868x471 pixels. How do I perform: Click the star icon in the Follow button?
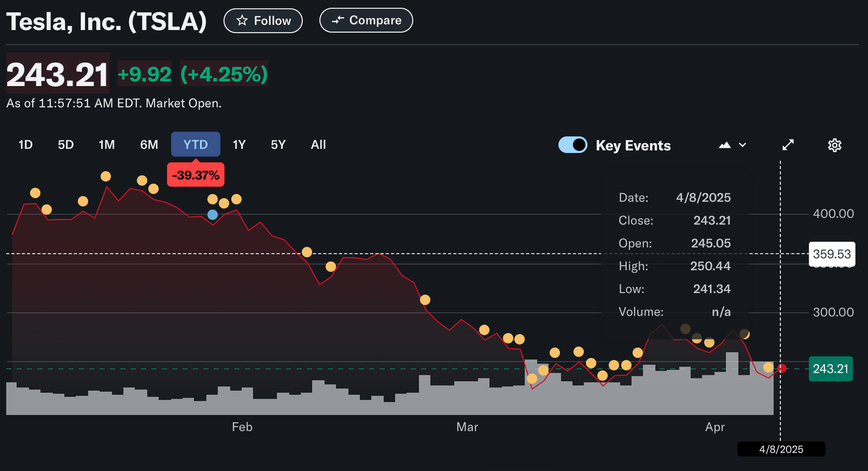242,20
